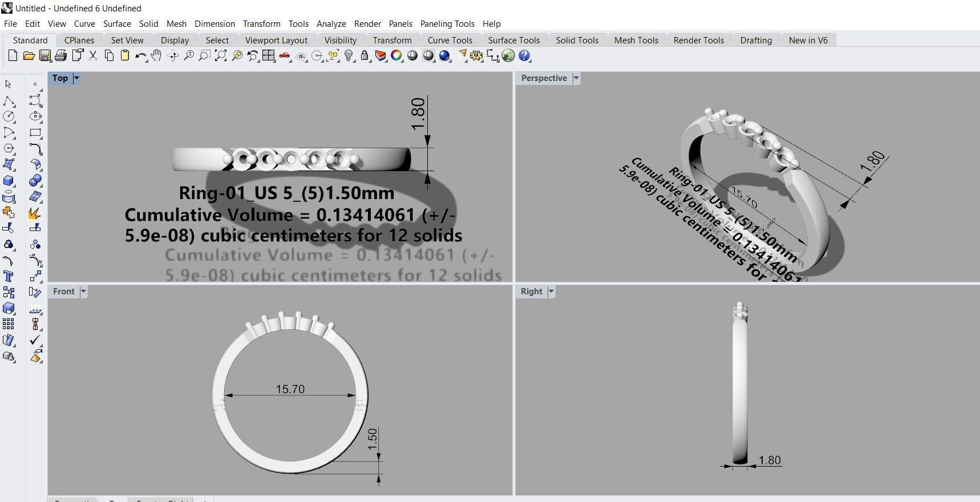Viewport: 980px width, 502px height.
Task: Click the Right viewport title label
Action: [532, 292]
